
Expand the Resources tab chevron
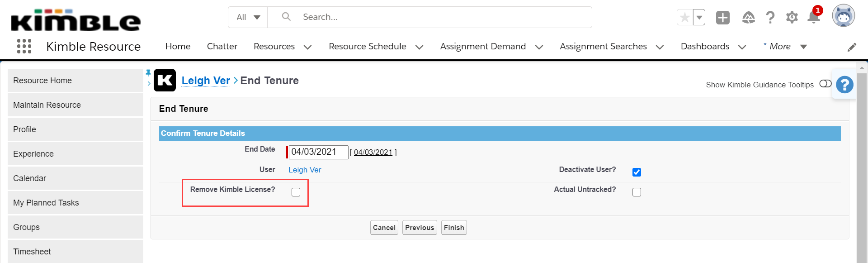pyautogui.click(x=307, y=47)
